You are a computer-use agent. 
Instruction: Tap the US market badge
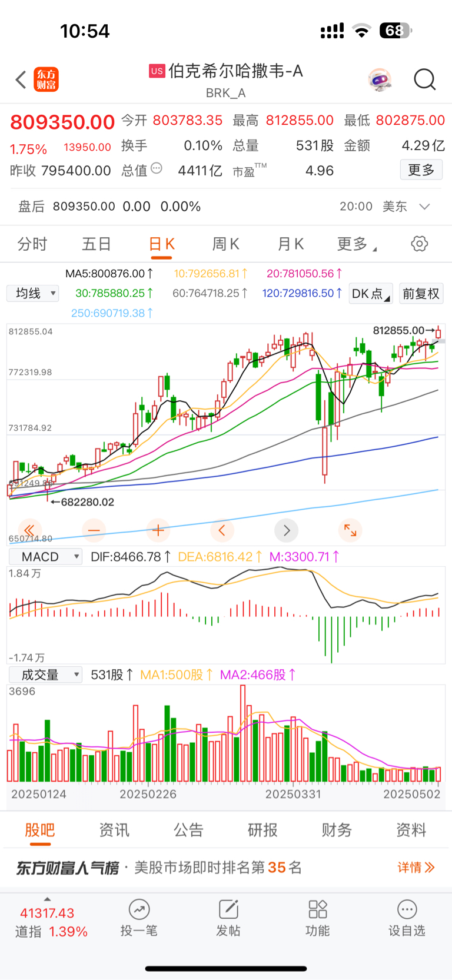(157, 71)
